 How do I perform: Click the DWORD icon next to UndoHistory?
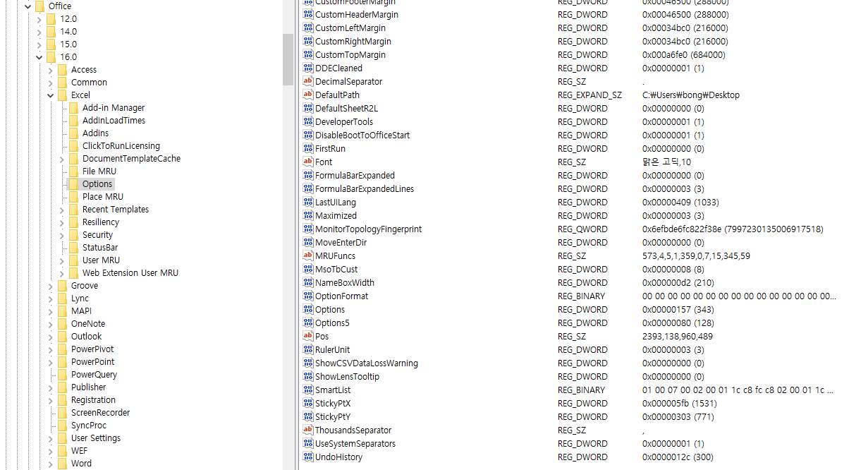[307, 457]
